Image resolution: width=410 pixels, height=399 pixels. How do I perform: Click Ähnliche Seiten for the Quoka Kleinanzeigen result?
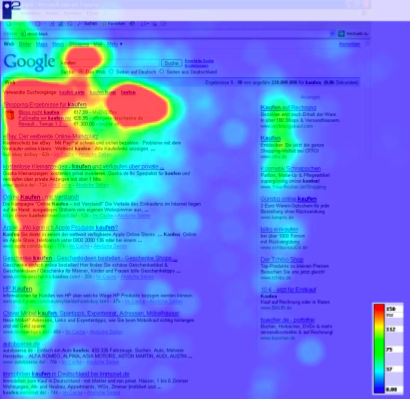(92, 185)
